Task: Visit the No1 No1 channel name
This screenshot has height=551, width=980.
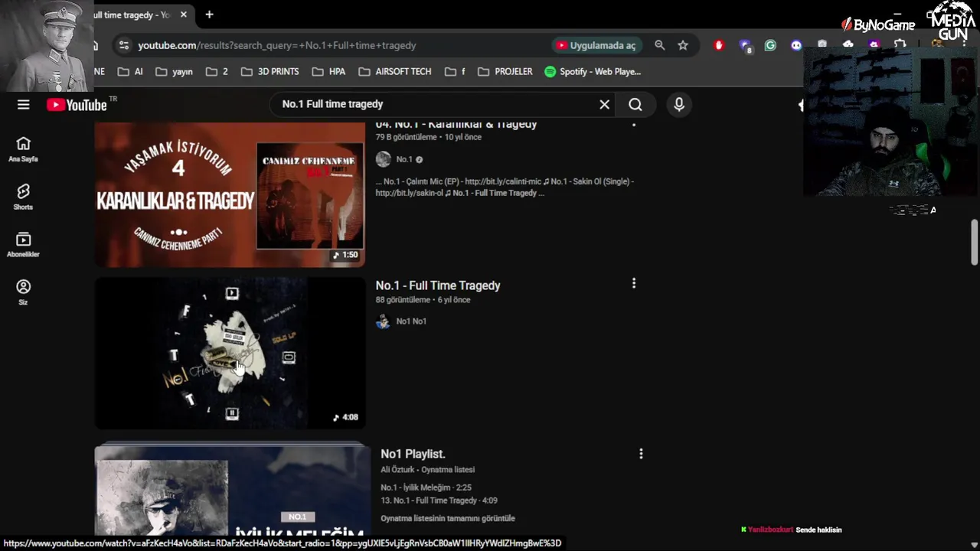Action: [x=411, y=321]
